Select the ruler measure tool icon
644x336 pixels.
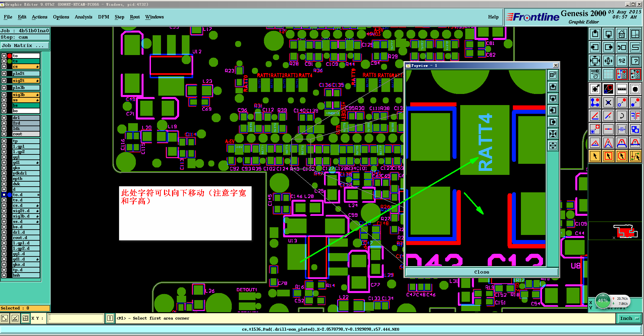[x=622, y=89]
